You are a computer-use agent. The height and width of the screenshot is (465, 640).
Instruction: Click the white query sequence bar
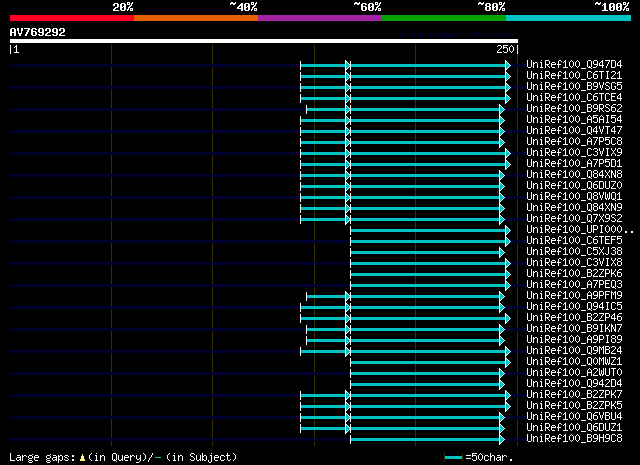click(x=264, y=41)
